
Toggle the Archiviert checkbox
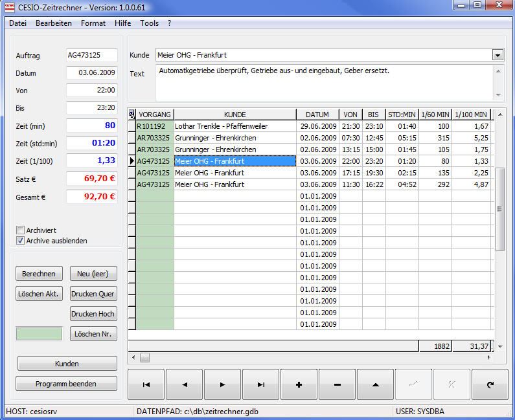pyautogui.click(x=20, y=230)
